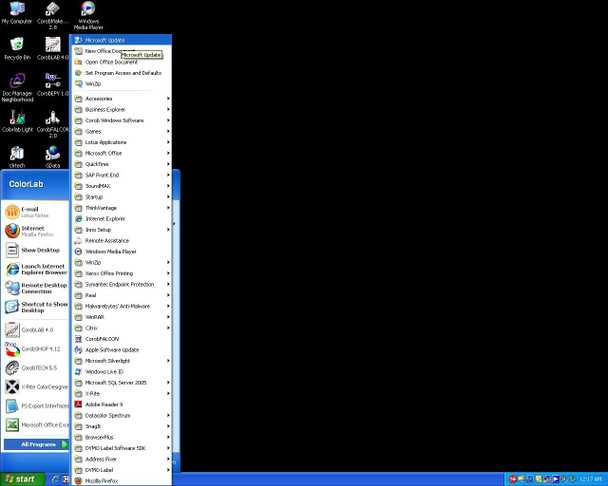Launch CorobFALCON 2.0 desktop icon
This screenshot has height=486, width=608.
click(x=53, y=124)
